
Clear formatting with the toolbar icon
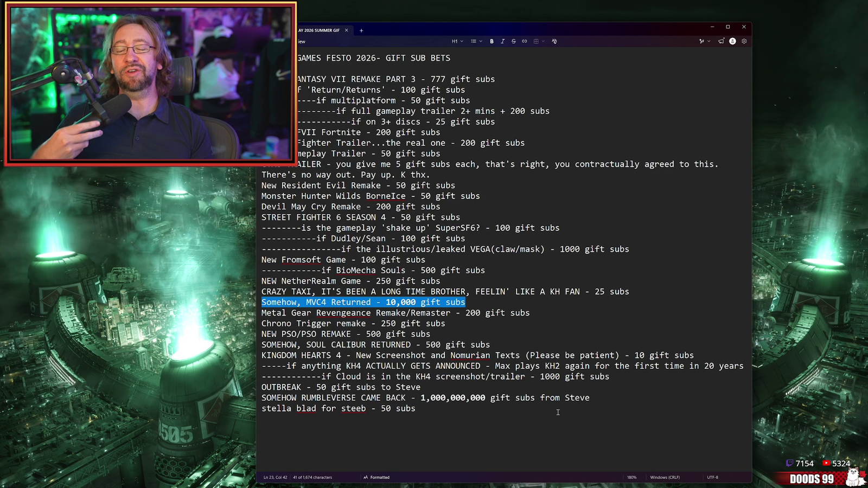click(x=554, y=41)
